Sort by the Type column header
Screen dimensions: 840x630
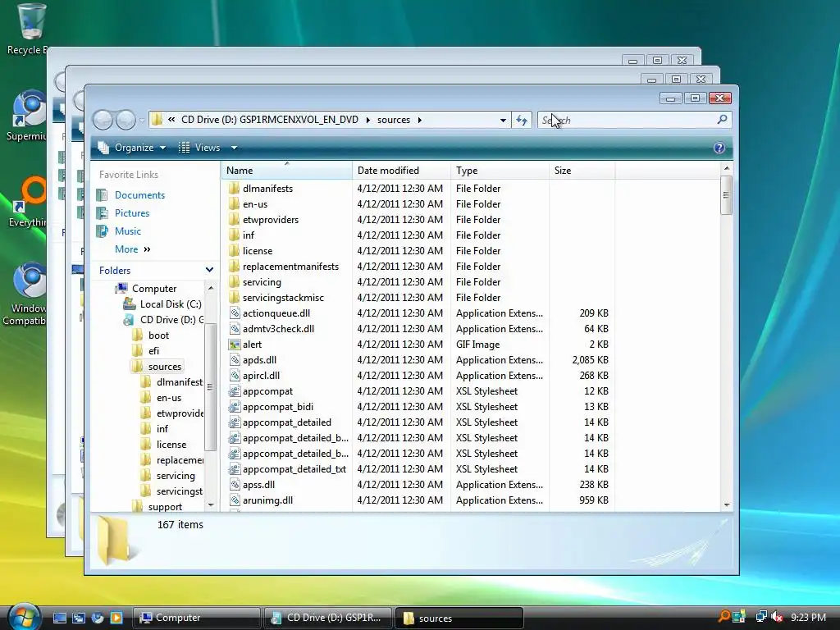click(x=500, y=171)
